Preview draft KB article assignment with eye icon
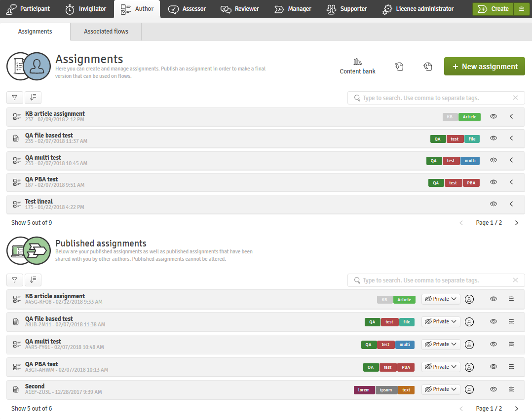This screenshot has height=419, width=532. tap(494, 116)
